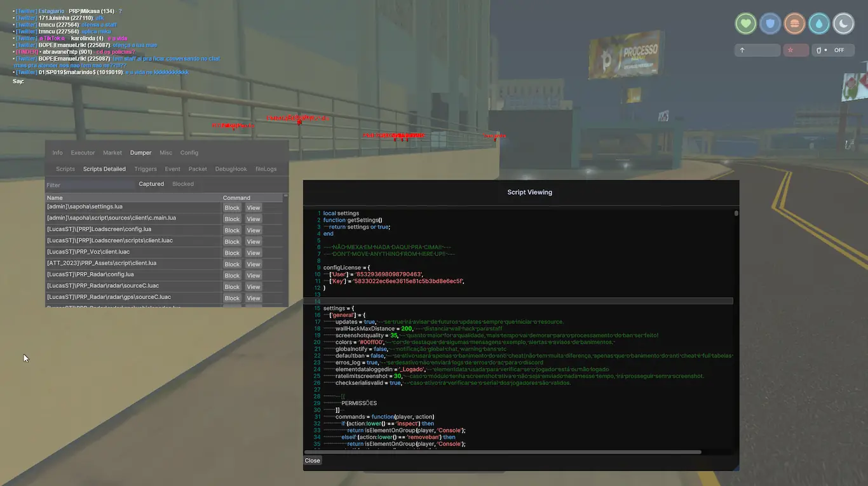Click the up arrow HUD indicator
Viewport: 868px width, 486px height.
pos(757,50)
